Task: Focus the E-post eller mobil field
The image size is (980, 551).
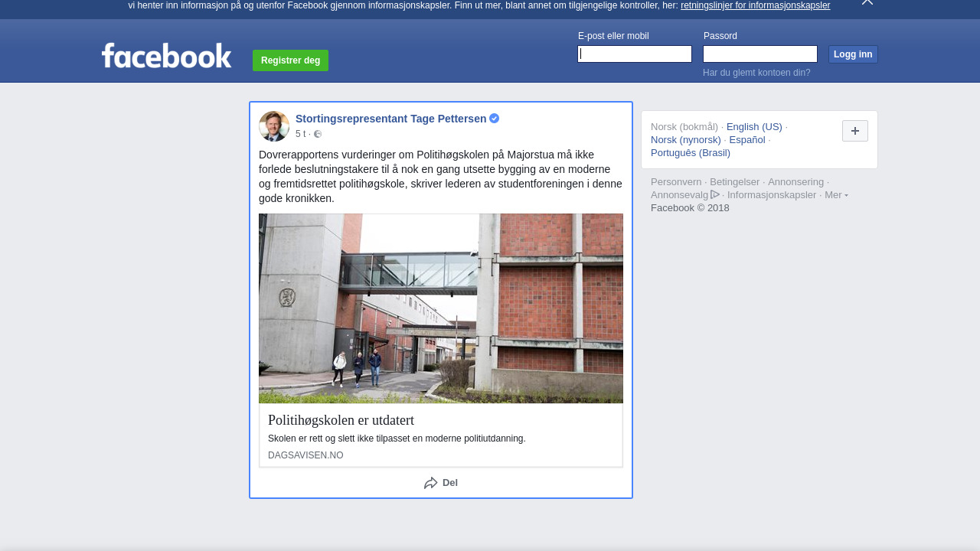Action: click(x=635, y=54)
